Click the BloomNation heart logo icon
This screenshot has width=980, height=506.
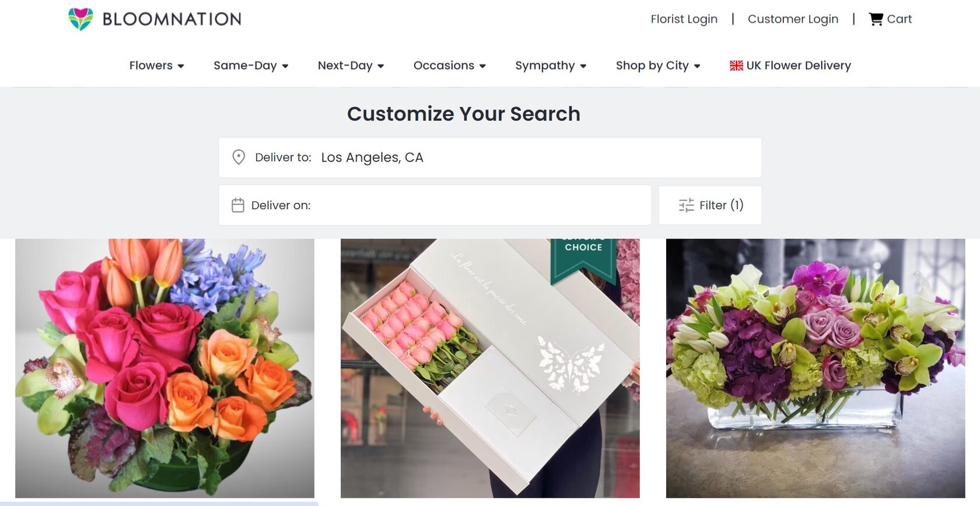80,19
